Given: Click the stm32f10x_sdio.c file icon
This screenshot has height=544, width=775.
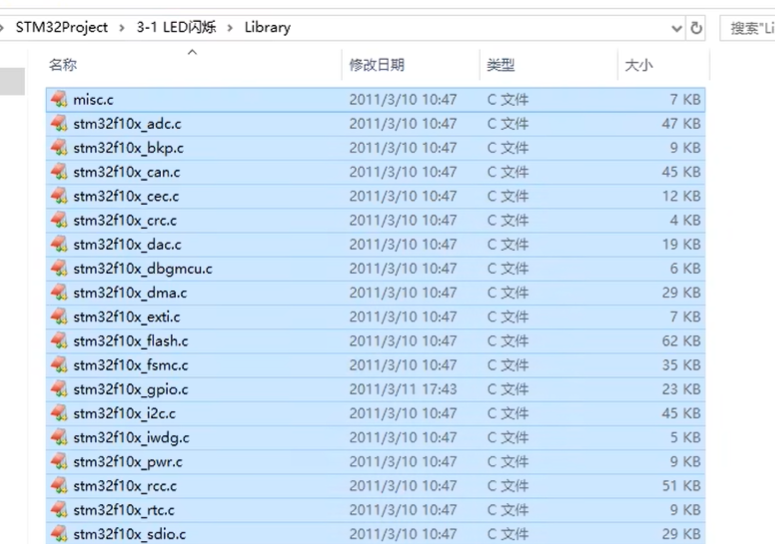Looking at the screenshot, I should tap(59, 534).
